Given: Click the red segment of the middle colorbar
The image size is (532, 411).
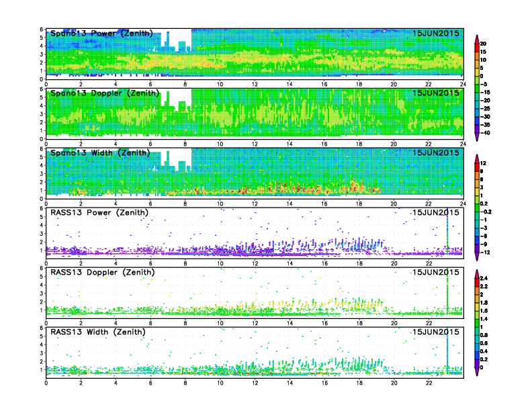Looking at the screenshot, I should (477, 167).
